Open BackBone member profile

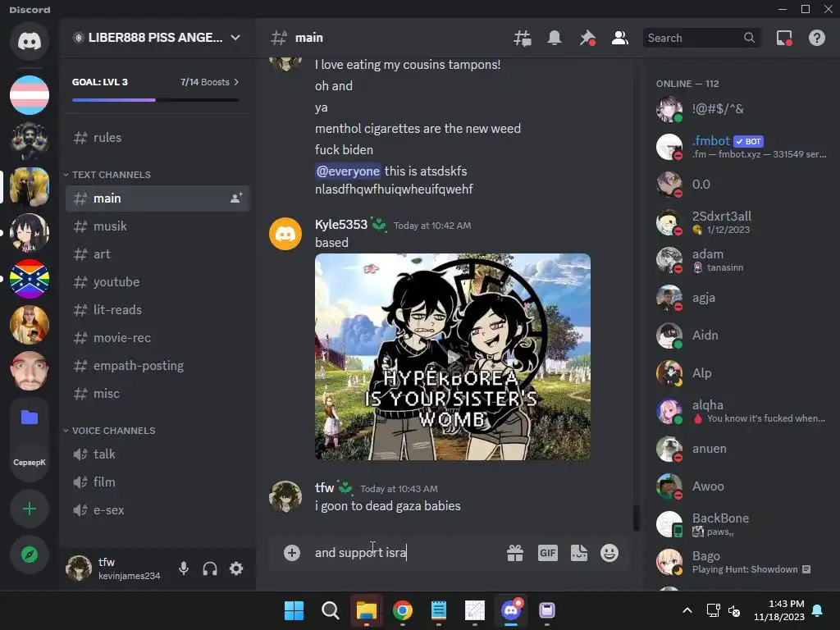click(742, 524)
